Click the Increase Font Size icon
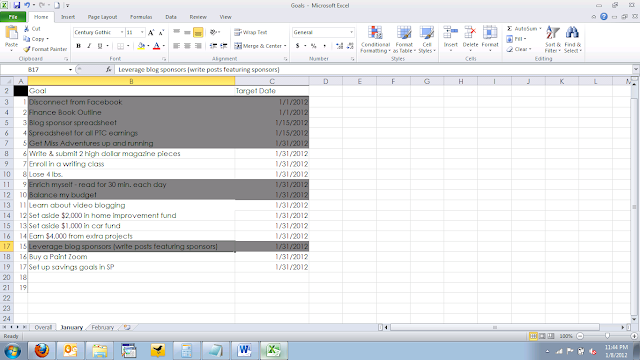This screenshot has width=640, height=360. 151,32
